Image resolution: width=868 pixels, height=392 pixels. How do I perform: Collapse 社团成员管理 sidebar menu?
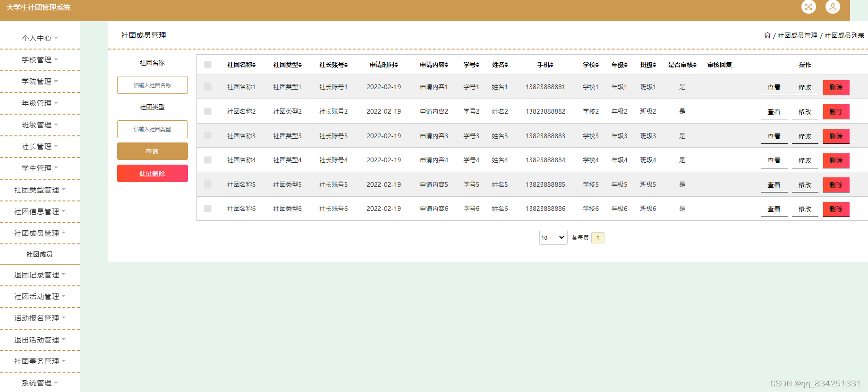(40, 233)
